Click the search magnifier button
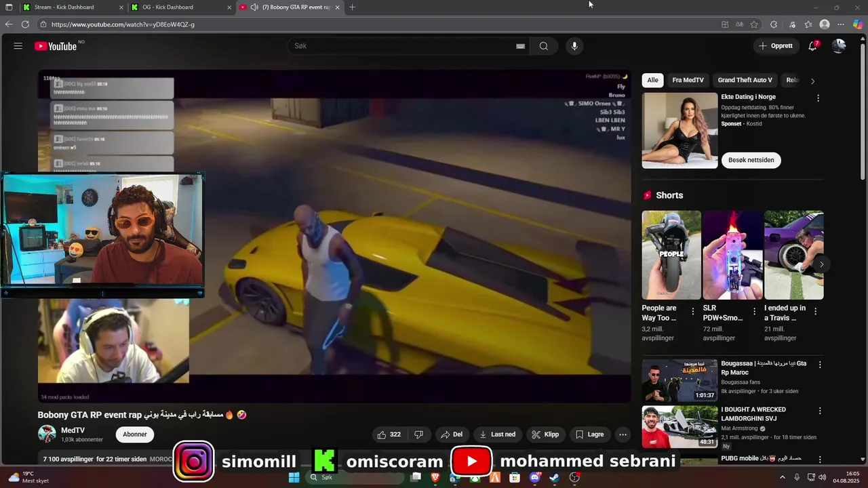 (x=544, y=46)
